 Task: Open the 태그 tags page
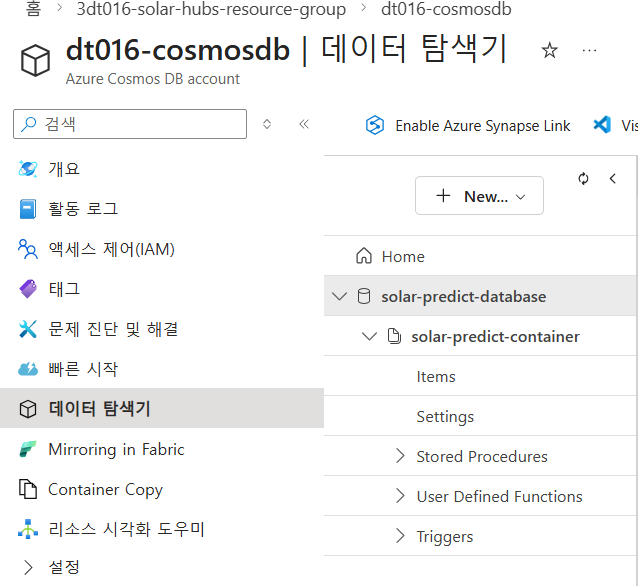click(x=64, y=289)
